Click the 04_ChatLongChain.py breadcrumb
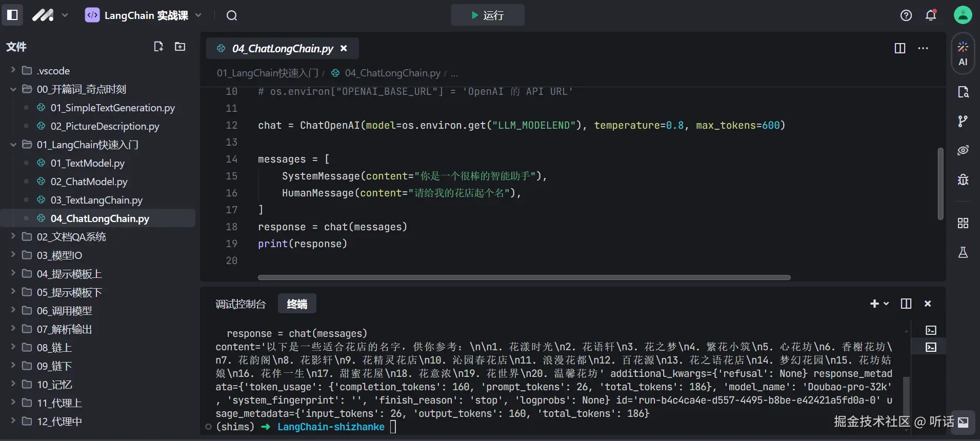This screenshot has width=980, height=441. 392,73
